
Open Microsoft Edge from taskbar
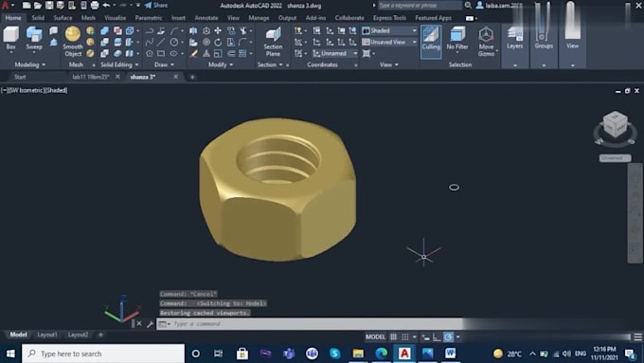[x=381, y=354]
